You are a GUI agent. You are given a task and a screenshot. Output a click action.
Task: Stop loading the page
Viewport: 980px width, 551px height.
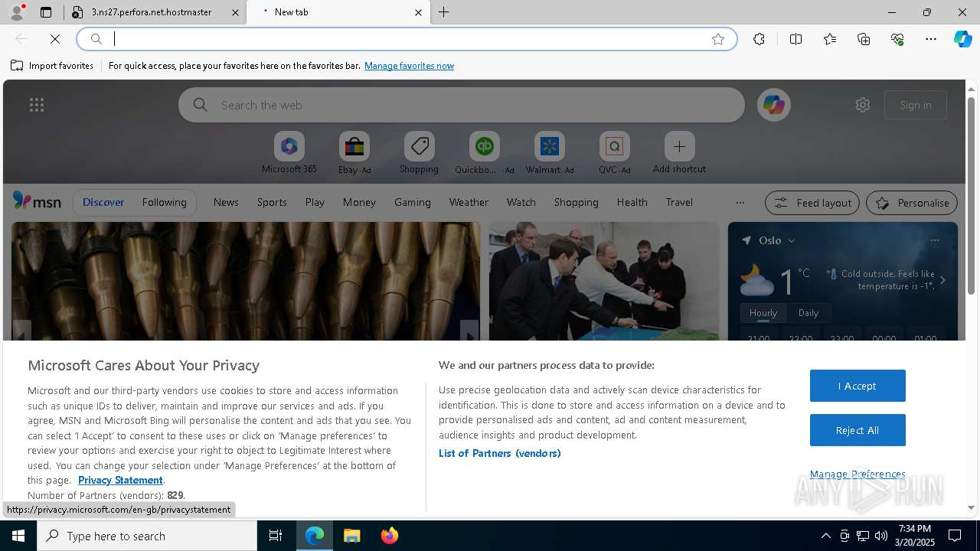55,39
